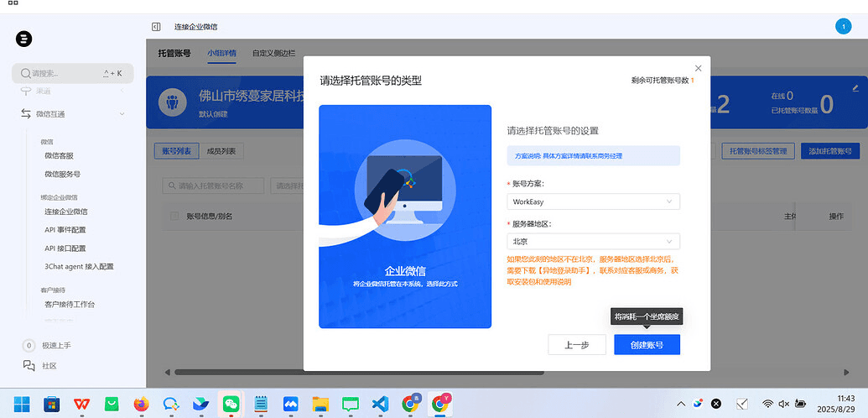Open the Windows Start menu
This screenshot has width=868, height=418.
(22, 404)
